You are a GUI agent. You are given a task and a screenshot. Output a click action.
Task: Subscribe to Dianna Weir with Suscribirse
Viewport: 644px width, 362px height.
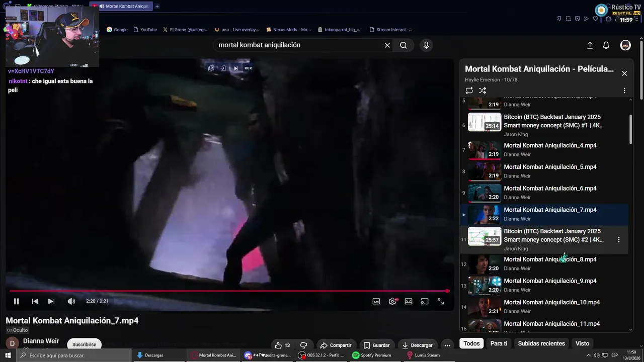(x=84, y=344)
